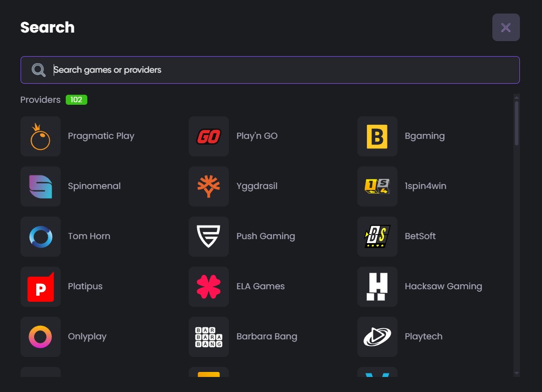This screenshot has height=392, width=542.
Task: Click the Onlyplay gradient ring icon
Action: click(41, 337)
